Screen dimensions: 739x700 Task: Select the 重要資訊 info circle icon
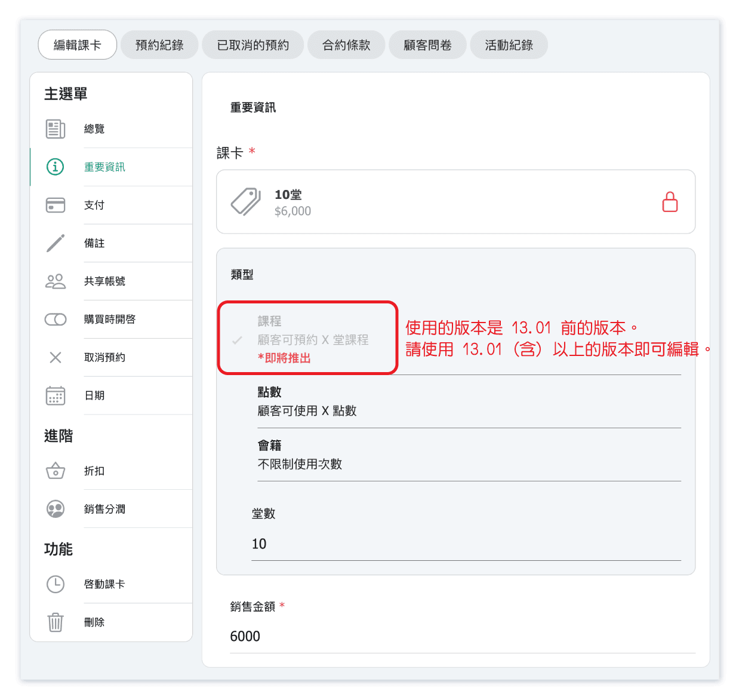point(56,167)
